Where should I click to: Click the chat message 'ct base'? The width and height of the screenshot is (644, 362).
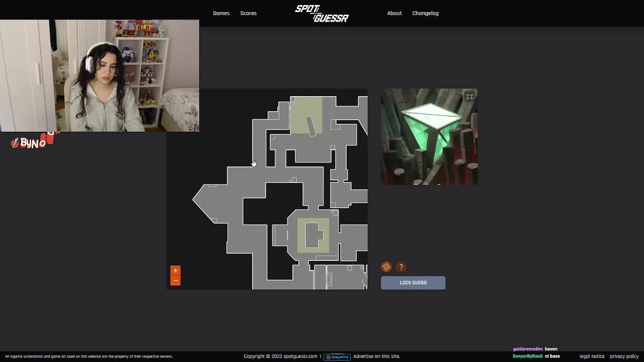pyautogui.click(x=552, y=356)
